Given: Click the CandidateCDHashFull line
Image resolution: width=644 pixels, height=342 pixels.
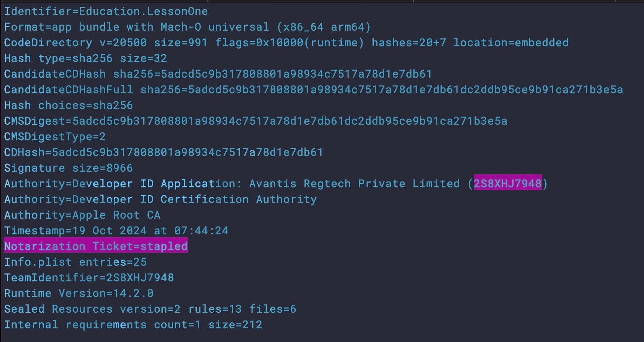Looking at the screenshot, I should point(313,90).
